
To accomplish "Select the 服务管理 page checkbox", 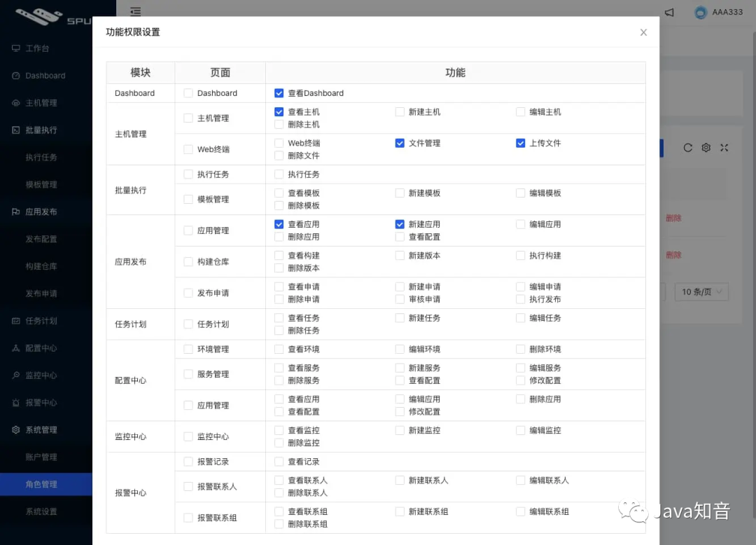I will (x=188, y=374).
